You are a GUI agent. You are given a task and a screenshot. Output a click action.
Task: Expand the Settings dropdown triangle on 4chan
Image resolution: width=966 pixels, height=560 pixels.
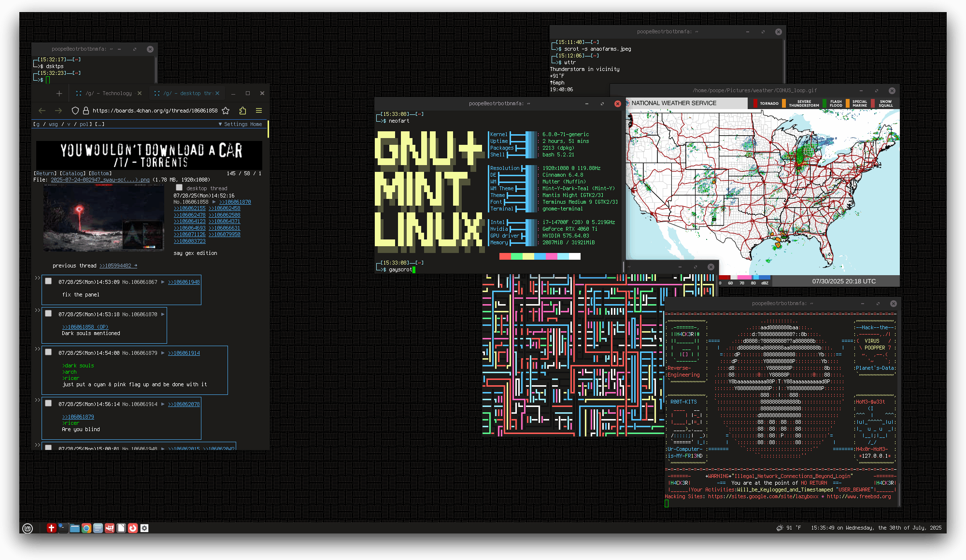tap(220, 124)
